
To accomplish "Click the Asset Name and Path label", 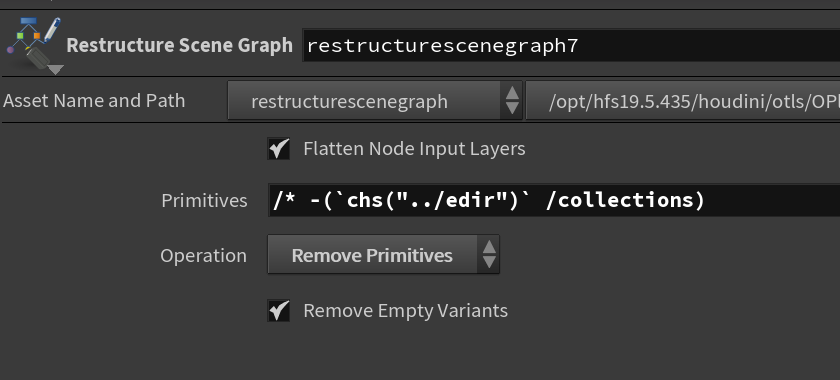I will (94, 101).
